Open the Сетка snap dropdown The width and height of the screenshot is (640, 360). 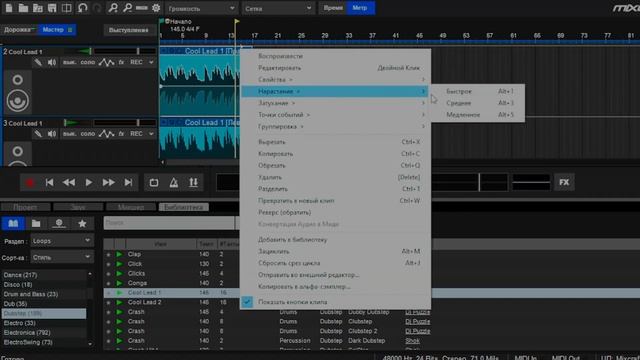pos(278,8)
